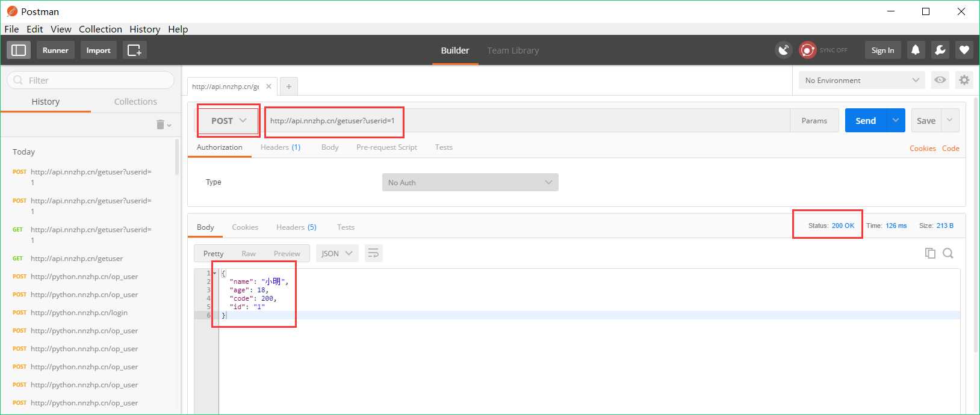
Task: Open the orange Code link
Action: click(x=951, y=149)
